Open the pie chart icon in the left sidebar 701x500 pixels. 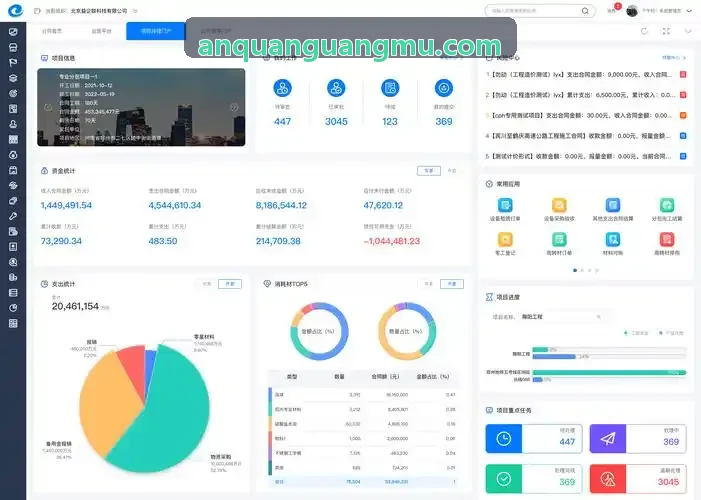tap(13, 308)
